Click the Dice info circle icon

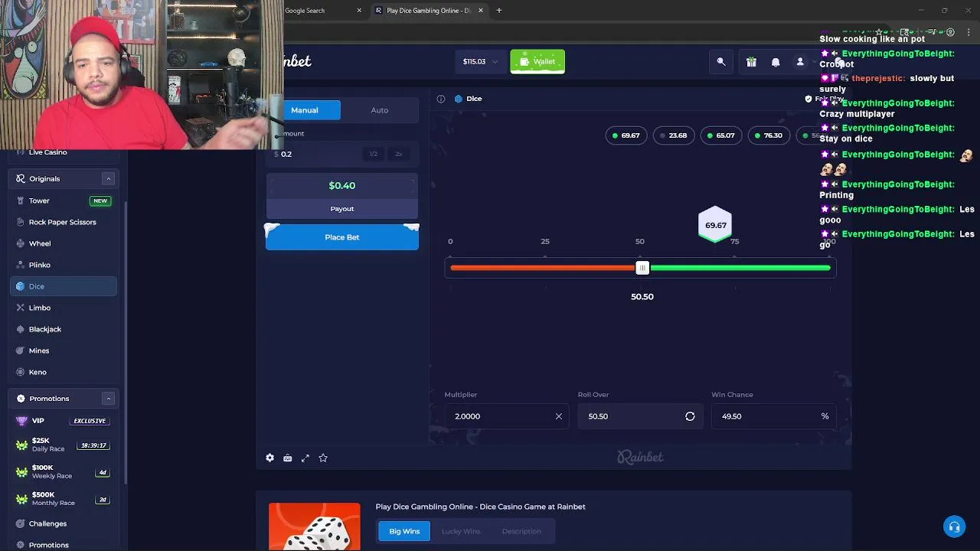[x=441, y=99]
